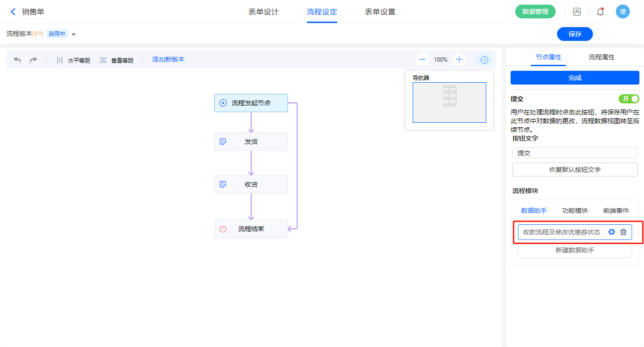Image resolution: width=644 pixels, height=347 pixels.
Task: Click 添加新版本 link
Action: [168, 59]
